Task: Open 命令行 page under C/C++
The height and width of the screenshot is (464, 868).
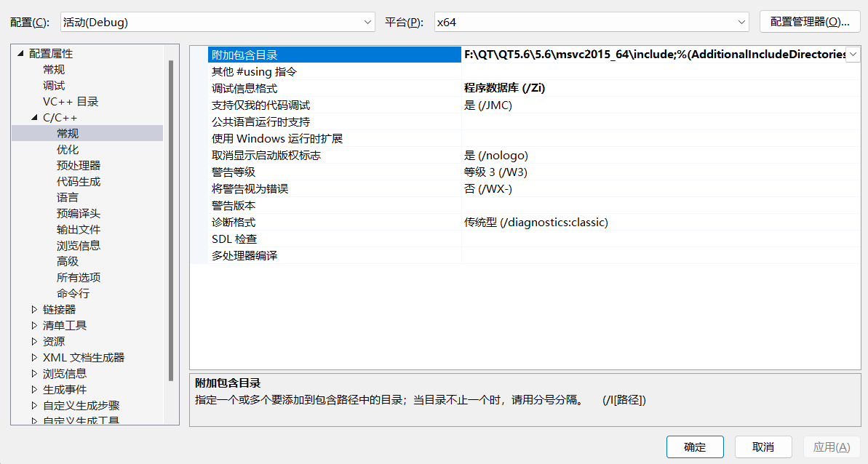Action: tap(73, 294)
